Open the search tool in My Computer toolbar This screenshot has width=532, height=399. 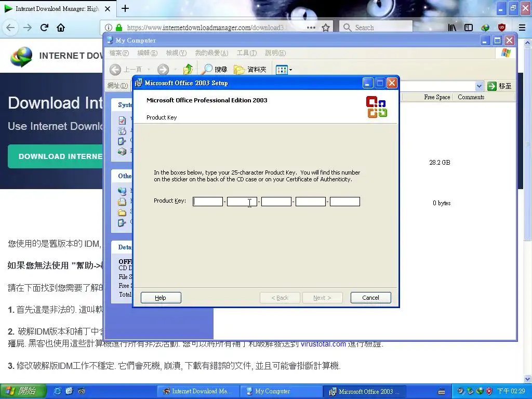pyautogui.click(x=215, y=69)
